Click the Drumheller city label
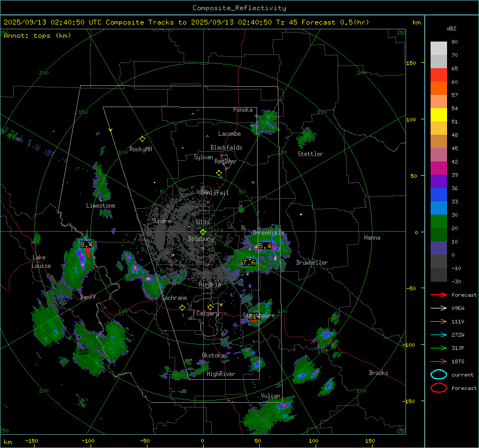The height and width of the screenshot is (448, 479). pyautogui.click(x=312, y=263)
